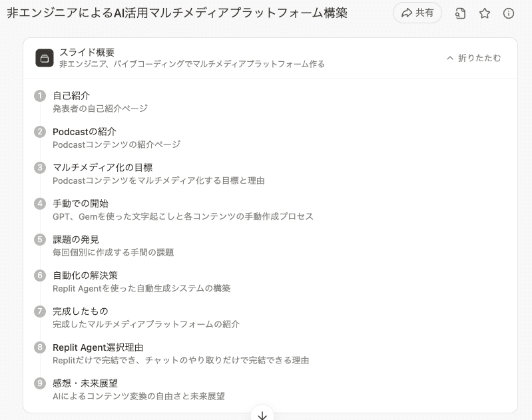Click Replit Agent選択理由 slide title
This screenshot has height=420, width=532.
tap(98, 347)
